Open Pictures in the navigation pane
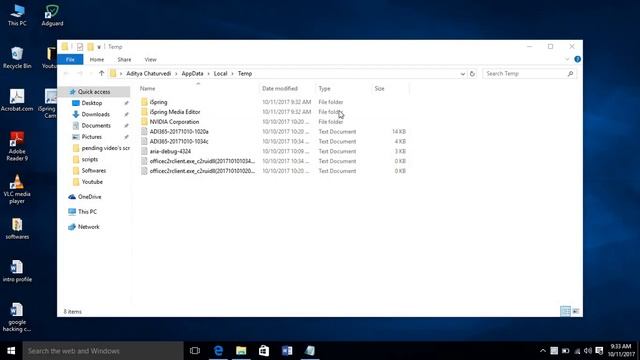The height and width of the screenshot is (360, 640). [91, 137]
